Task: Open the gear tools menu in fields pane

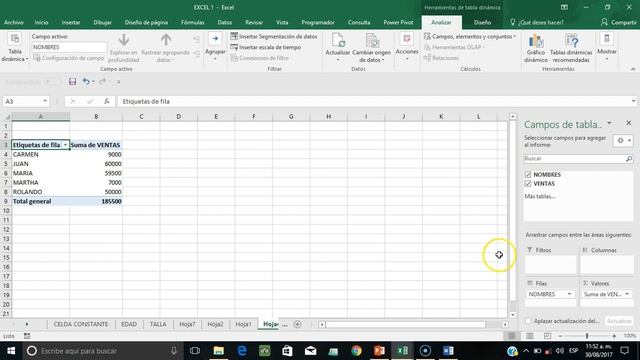Action: point(623,140)
